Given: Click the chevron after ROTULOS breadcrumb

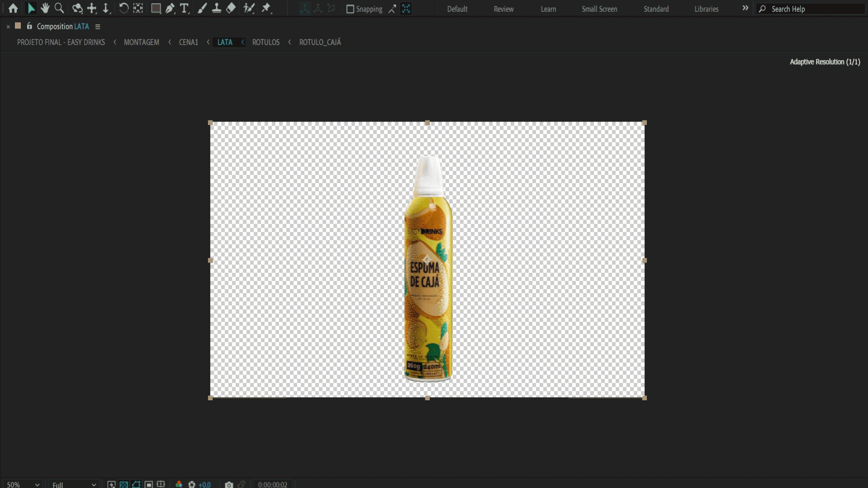Looking at the screenshot, I should click(x=289, y=42).
